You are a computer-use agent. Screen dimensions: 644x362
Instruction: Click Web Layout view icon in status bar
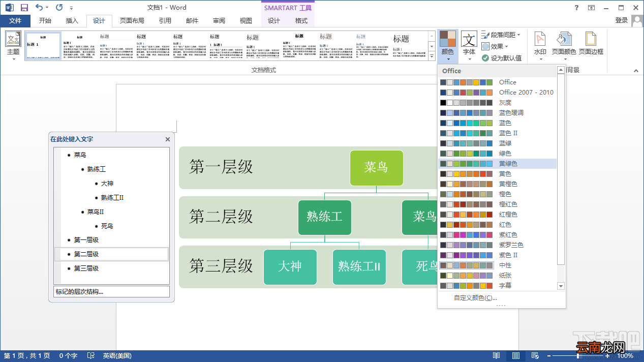pyautogui.click(x=535, y=356)
